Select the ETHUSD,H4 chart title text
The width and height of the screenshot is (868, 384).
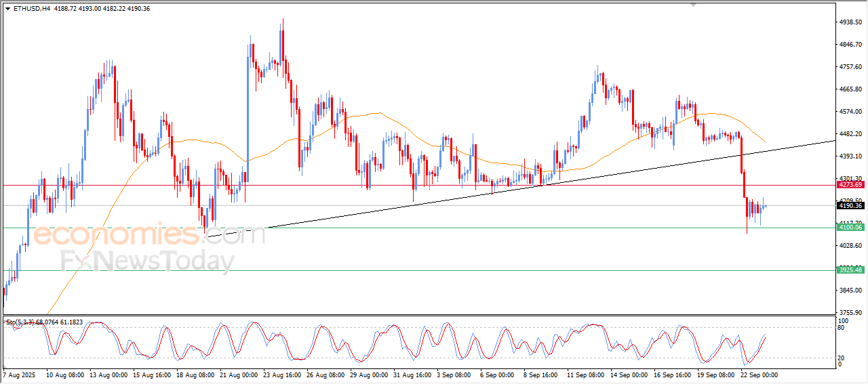tap(31, 9)
